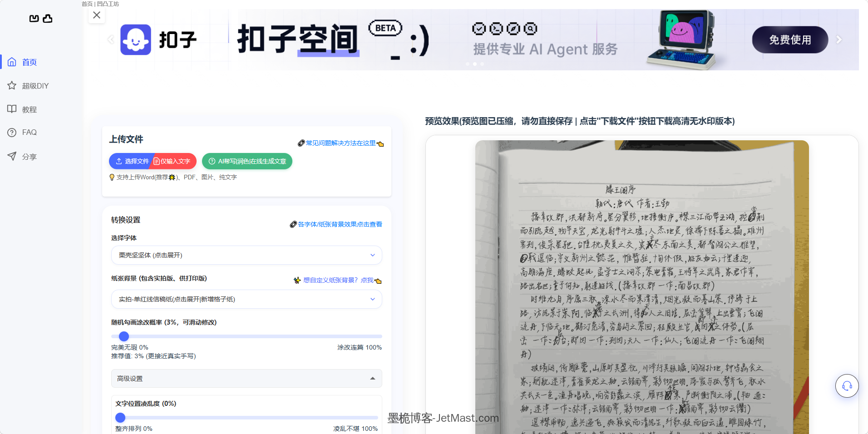This screenshot has width=868, height=434.
Task: Click the 扣子 logo in the banner
Action: point(158,40)
